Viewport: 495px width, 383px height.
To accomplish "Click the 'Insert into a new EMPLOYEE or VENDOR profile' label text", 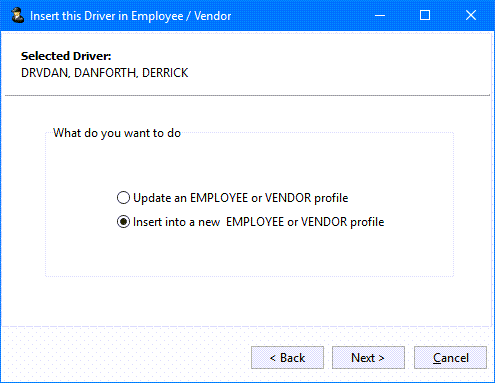I will (259, 222).
